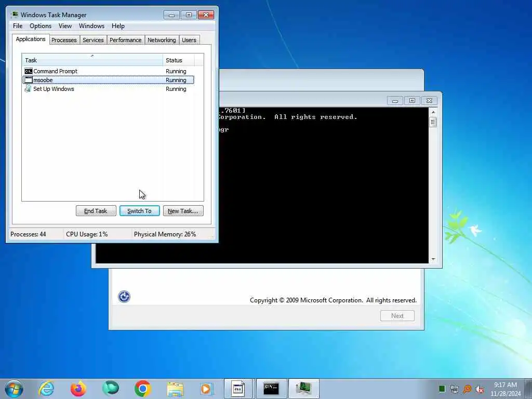Click the Command Prompt icon in task list
532x399 pixels.
coord(29,71)
